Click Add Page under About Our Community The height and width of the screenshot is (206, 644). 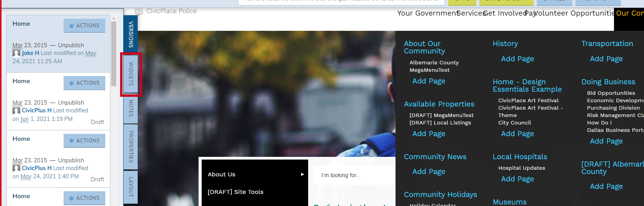[429, 81]
